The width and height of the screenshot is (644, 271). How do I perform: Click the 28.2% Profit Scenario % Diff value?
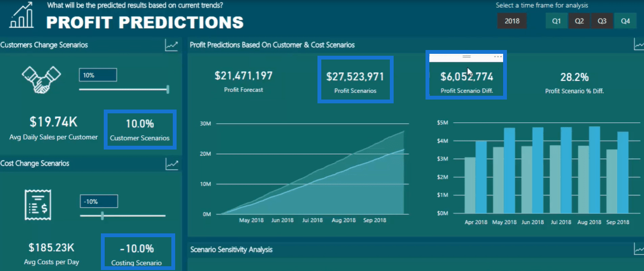click(x=575, y=77)
